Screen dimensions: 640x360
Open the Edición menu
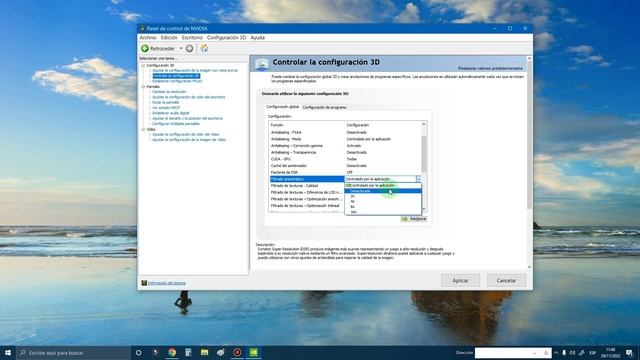169,38
